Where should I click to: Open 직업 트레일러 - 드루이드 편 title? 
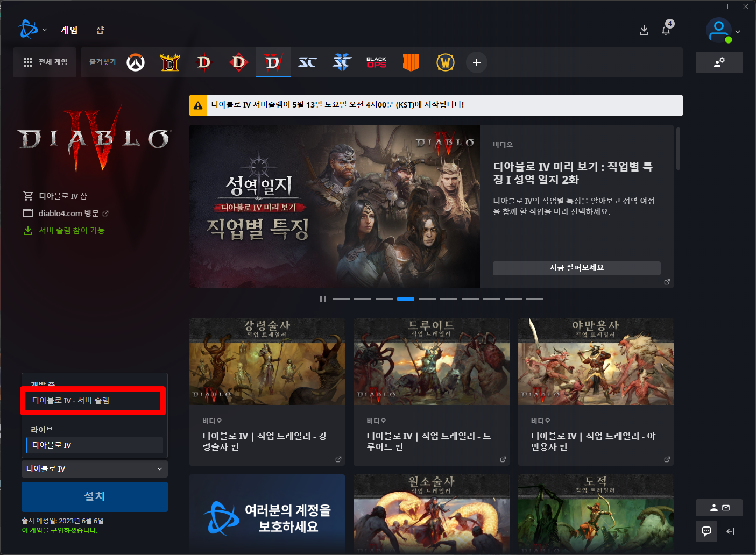point(429,442)
